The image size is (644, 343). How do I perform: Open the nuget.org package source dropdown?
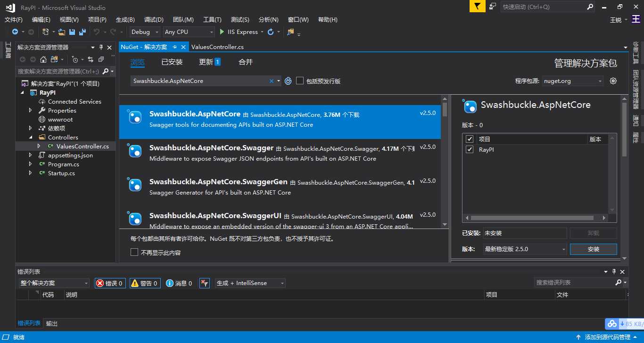572,81
